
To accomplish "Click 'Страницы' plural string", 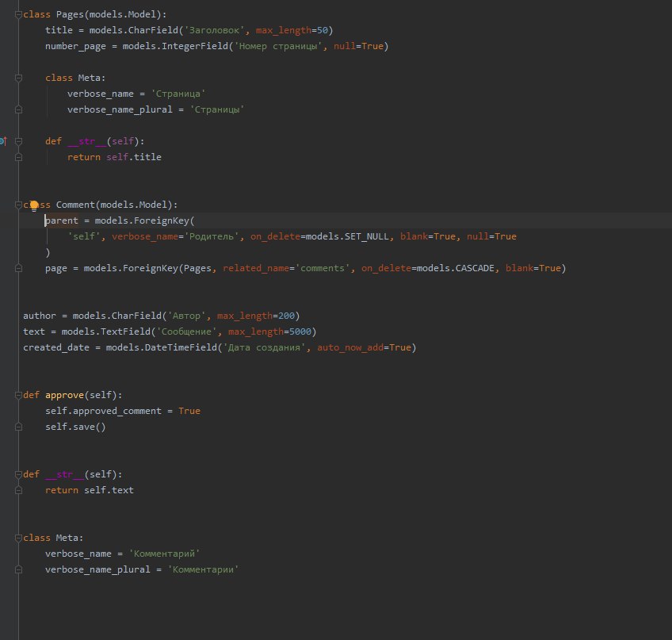I will pyautogui.click(x=217, y=109).
